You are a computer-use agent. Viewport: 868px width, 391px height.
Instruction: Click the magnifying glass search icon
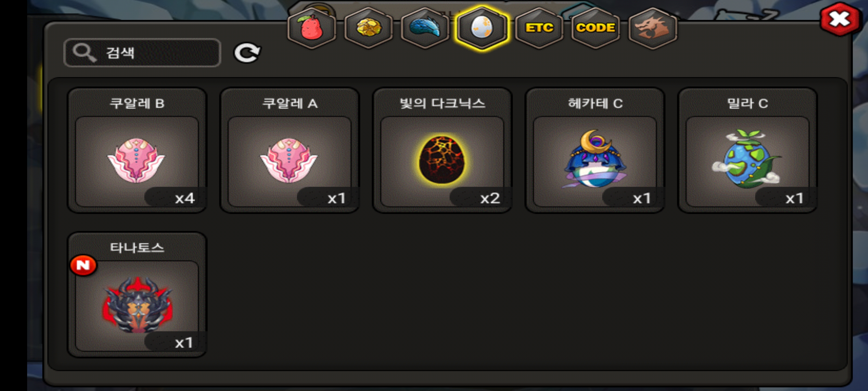tap(85, 53)
